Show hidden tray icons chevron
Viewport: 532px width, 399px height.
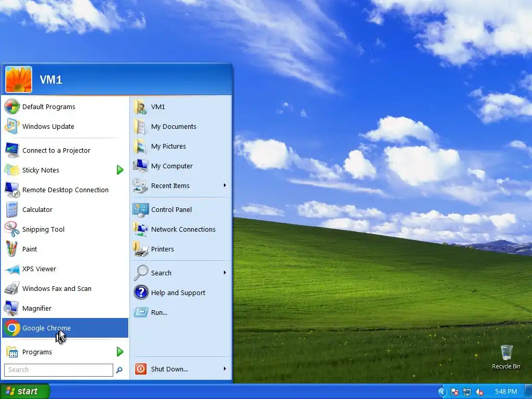tap(442, 392)
